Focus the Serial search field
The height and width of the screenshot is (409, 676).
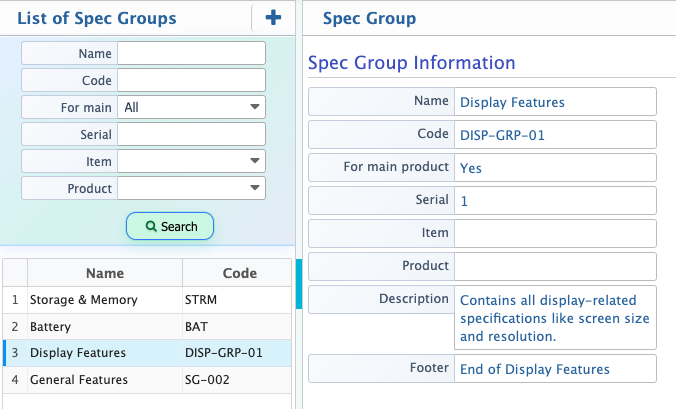tap(191, 134)
